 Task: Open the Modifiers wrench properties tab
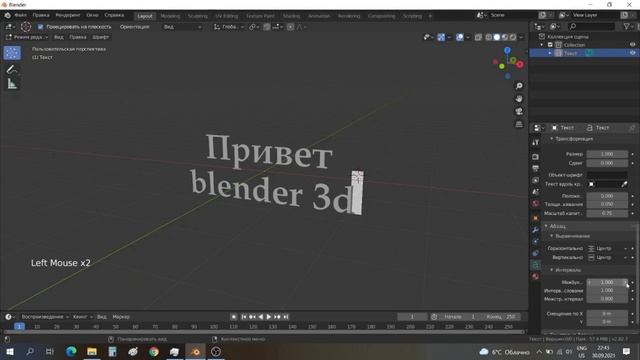tap(536, 230)
